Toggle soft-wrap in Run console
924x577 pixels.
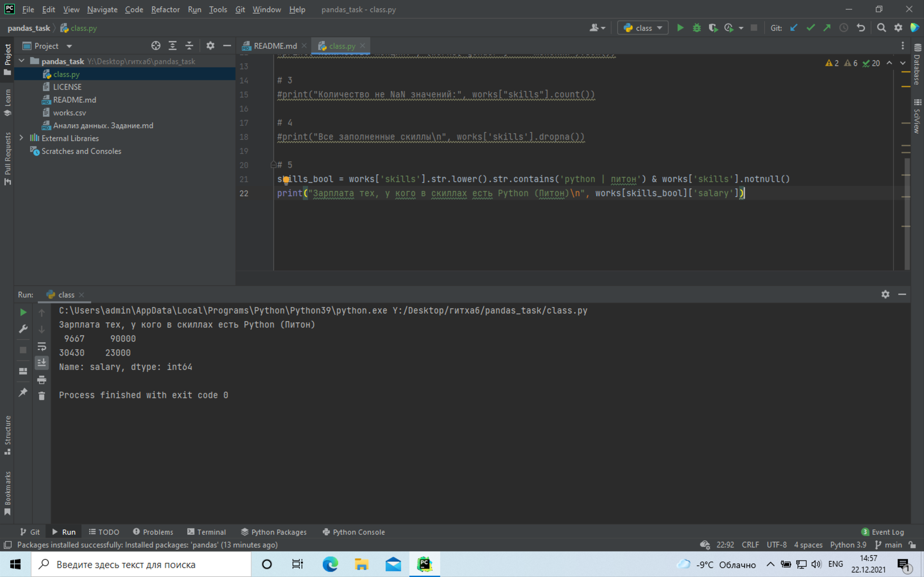42,346
